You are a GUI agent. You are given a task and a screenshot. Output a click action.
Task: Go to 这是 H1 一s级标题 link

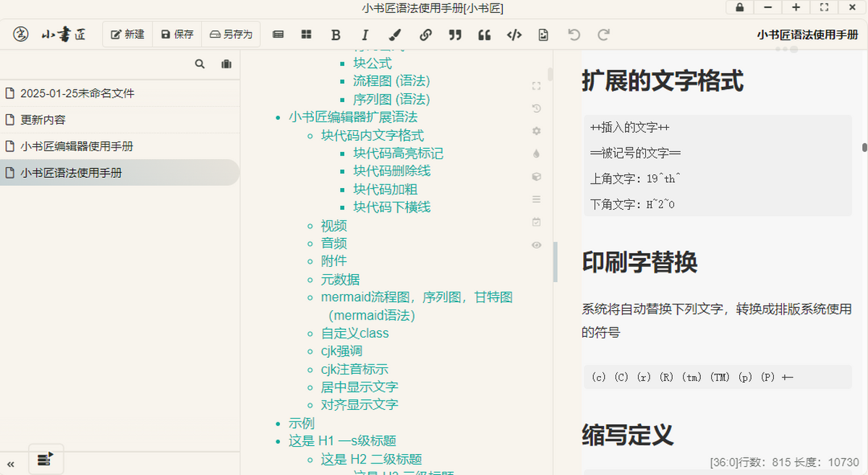tap(342, 441)
